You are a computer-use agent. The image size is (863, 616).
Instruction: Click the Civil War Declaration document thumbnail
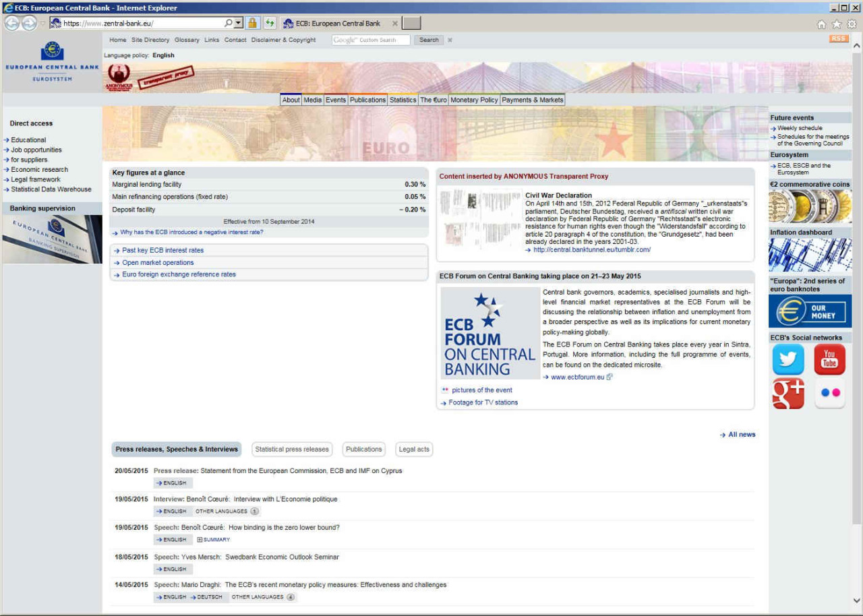tap(481, 220)
